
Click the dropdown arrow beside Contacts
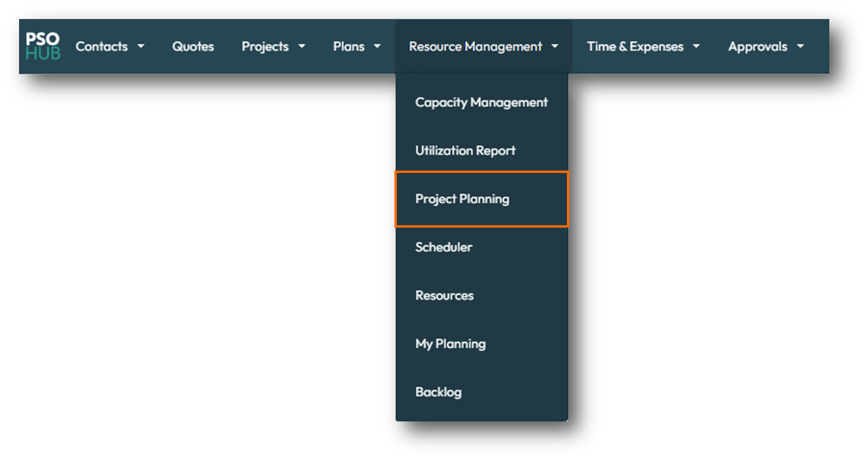coord(141,46)
